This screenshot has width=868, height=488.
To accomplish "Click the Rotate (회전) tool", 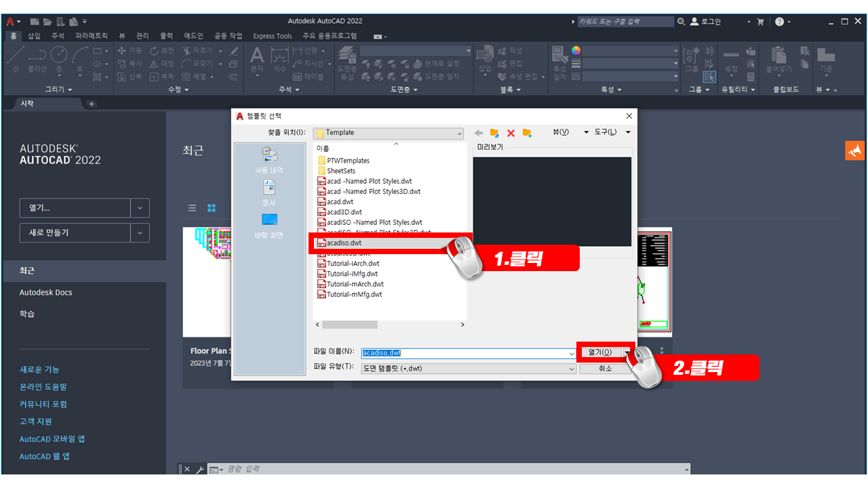I will click(162, 51).
